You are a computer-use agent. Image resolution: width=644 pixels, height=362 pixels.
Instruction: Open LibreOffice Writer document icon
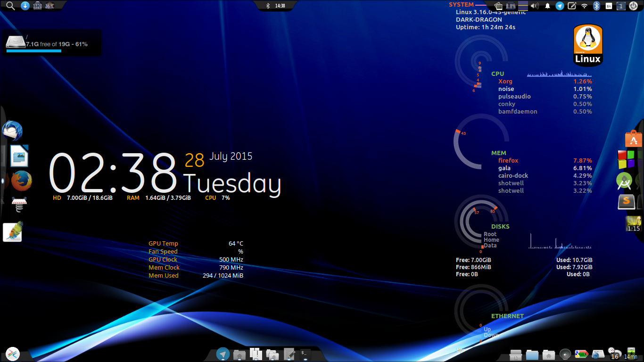pos(19,156)
